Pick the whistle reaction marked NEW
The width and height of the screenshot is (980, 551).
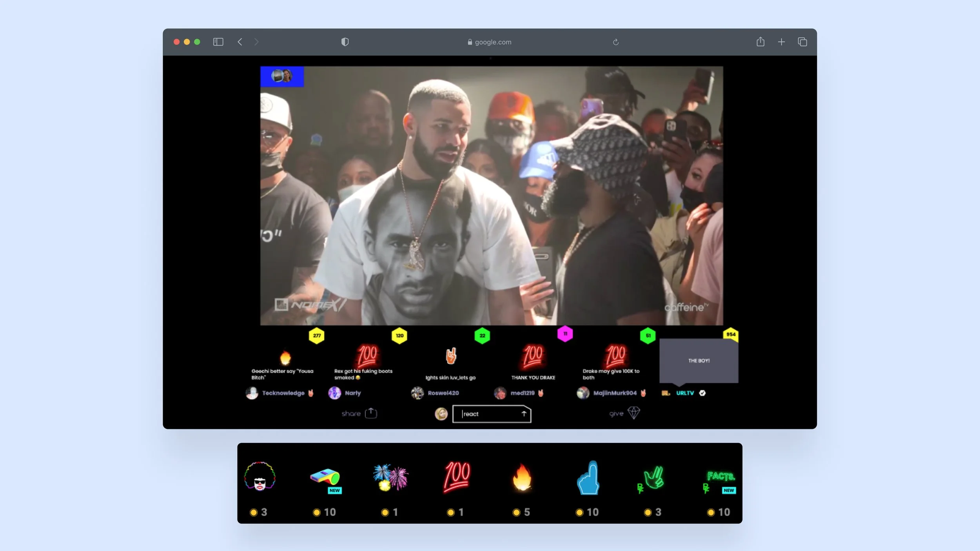325,477
